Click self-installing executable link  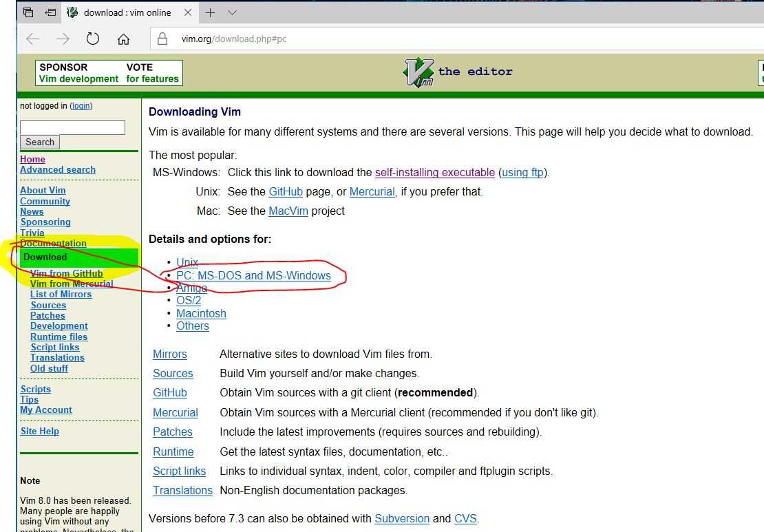[x=434, y=173]
